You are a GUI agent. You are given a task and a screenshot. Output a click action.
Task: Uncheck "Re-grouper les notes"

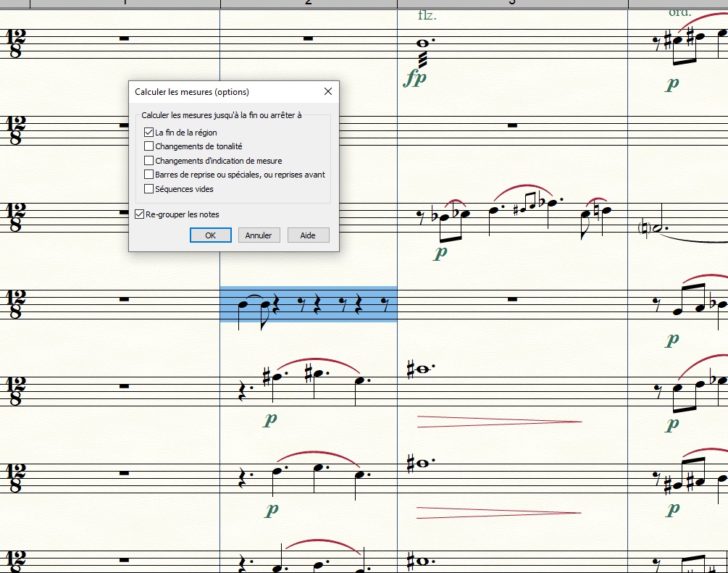pyautogui.click(x=140, y=214)
